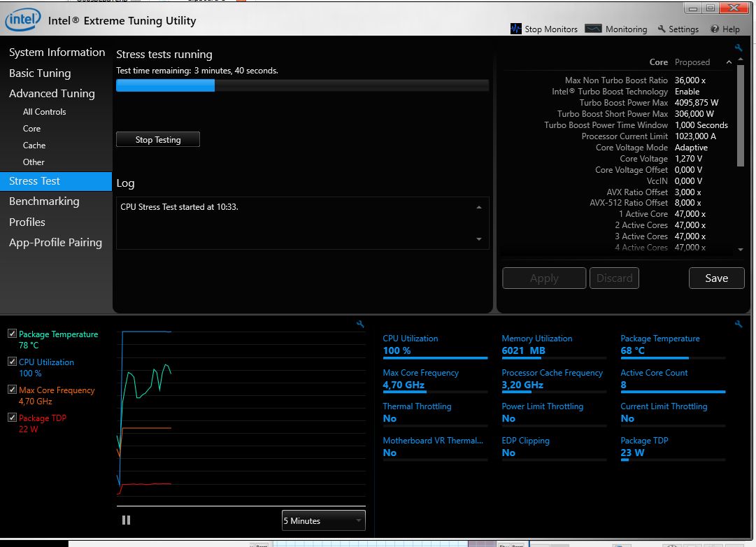The image size is (756, 547).
Task: Toggle Package Temperature graph checkbox
Action: pos(13,334)
